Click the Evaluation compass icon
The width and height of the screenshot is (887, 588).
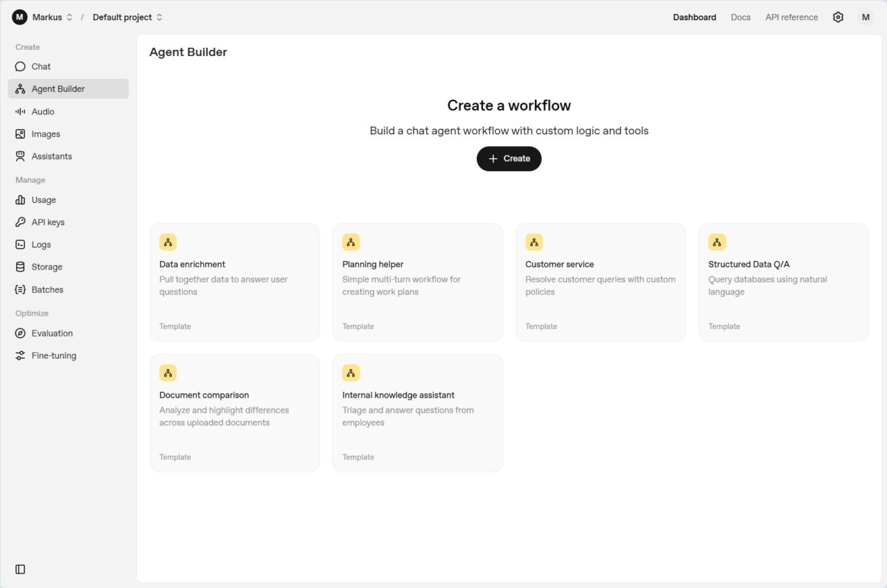[x=20, y=333]
